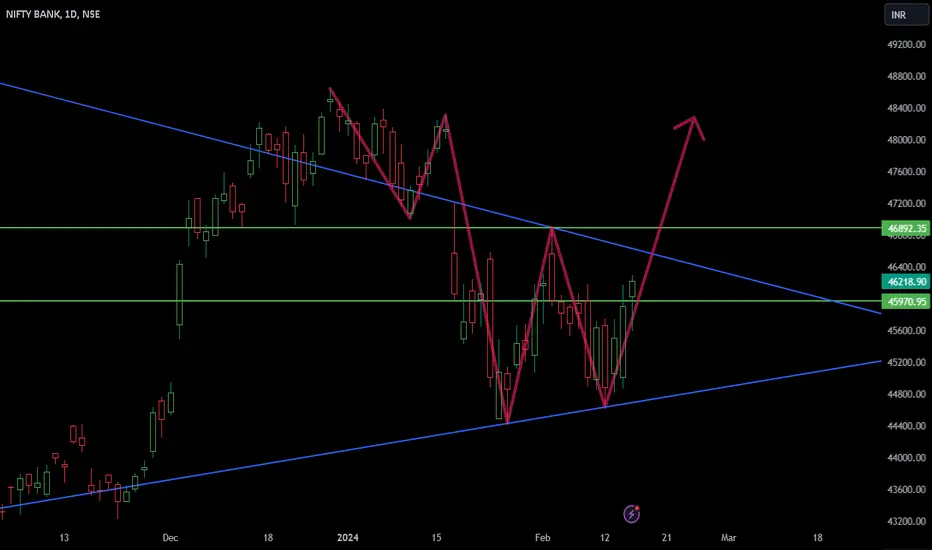Click the 45600.00 price axis value
932x550 pixels.
point(906,331)
